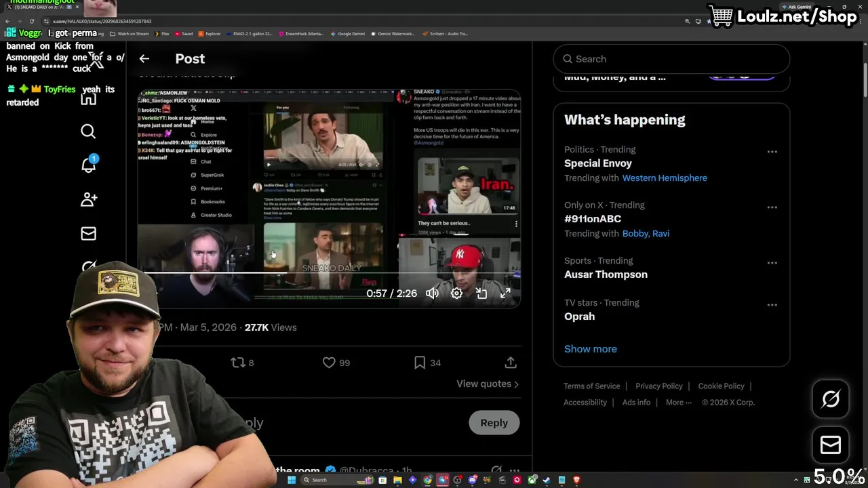
Task: Open floating Messages drawer button
Action: click(831, 445)
